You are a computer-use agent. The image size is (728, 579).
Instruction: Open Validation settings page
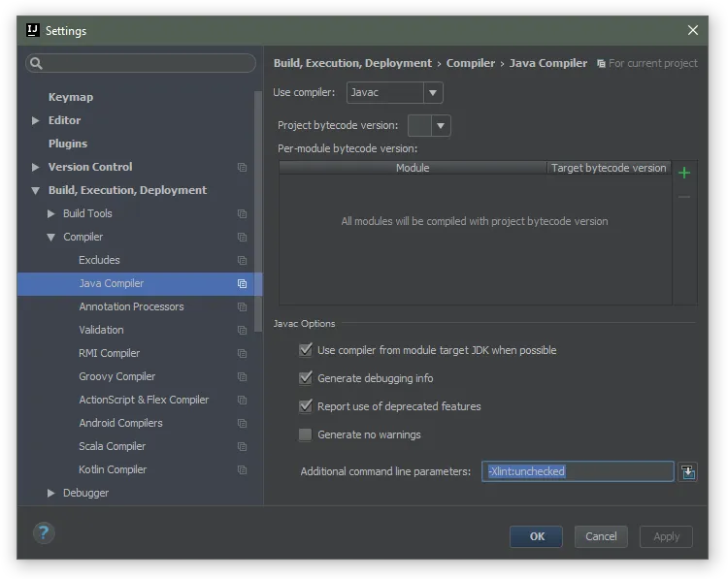pyautogui.click(x=101, y=330)
